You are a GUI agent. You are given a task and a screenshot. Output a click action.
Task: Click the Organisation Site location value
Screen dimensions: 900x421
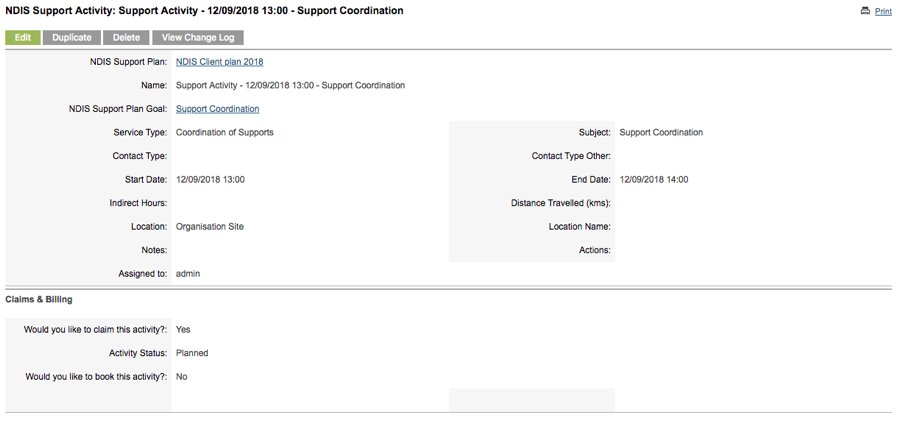[x=210, y=226]
